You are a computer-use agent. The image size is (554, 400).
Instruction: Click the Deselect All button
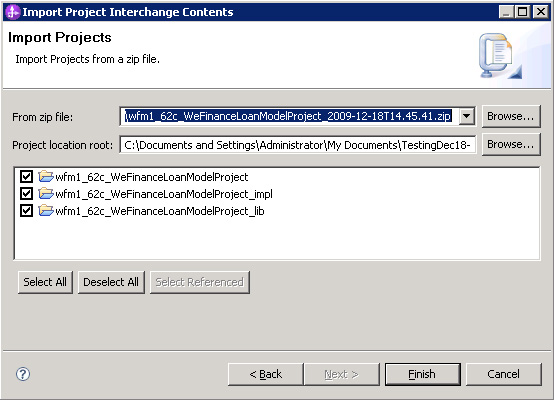click(x=111, y=282)
